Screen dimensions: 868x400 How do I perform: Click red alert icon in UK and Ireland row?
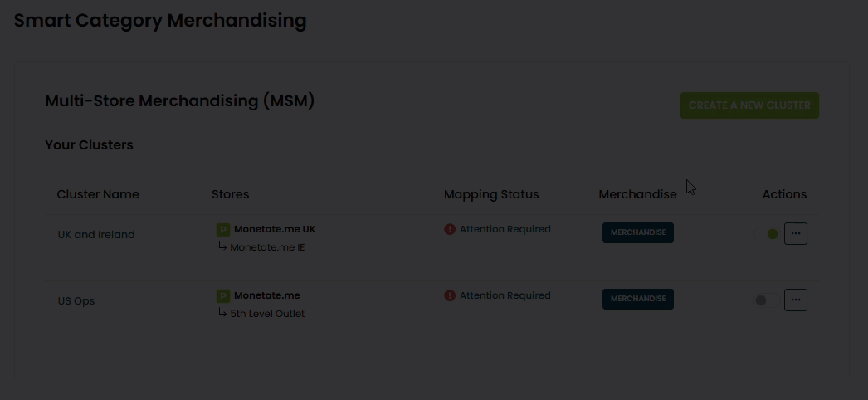tap(450, 229)
